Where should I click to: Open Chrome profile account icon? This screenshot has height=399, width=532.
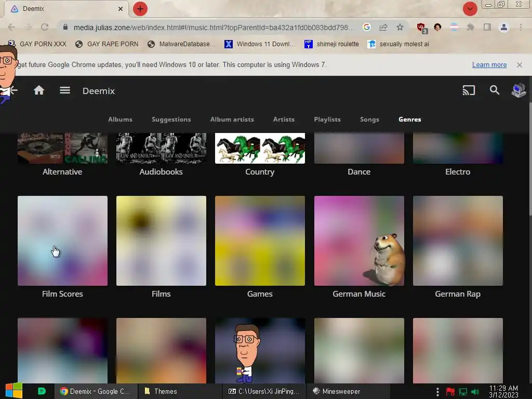(504, 27)
